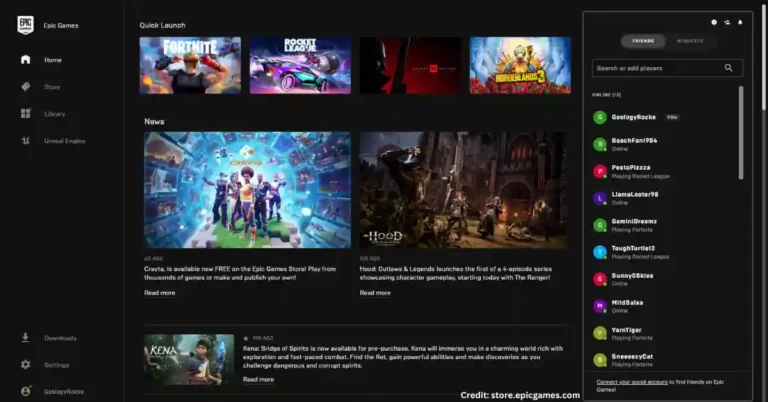Launch the Hitman tile in Quick Launch
The image size is (768, 402).
(x=410, y=65)
